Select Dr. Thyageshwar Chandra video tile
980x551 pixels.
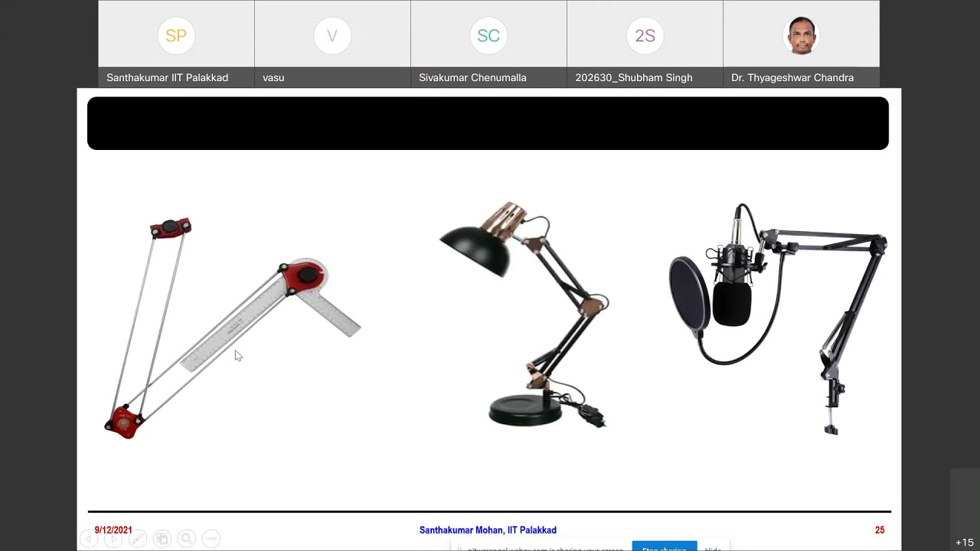pyautogui.click(x=801, y=44)
